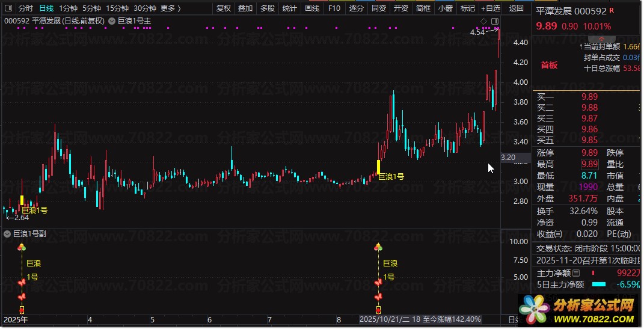
Task: Switch to the 5分钟 period
Action: [x=91, y=8]
